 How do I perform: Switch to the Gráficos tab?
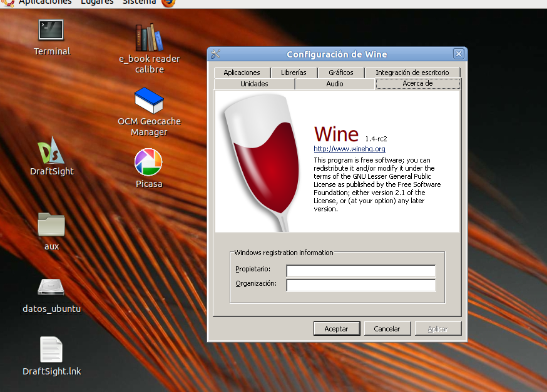click(341, 73)
